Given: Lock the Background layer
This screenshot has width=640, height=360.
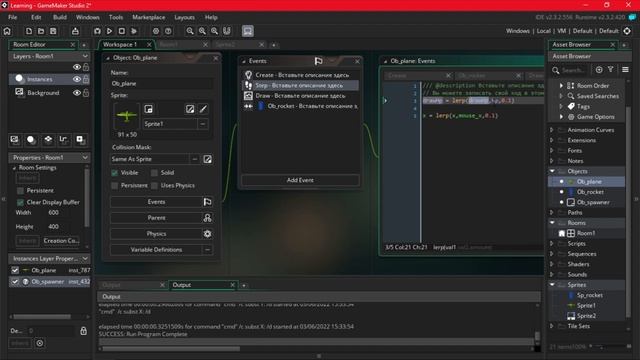Looking at the screenshot, I should click(86, 93).
